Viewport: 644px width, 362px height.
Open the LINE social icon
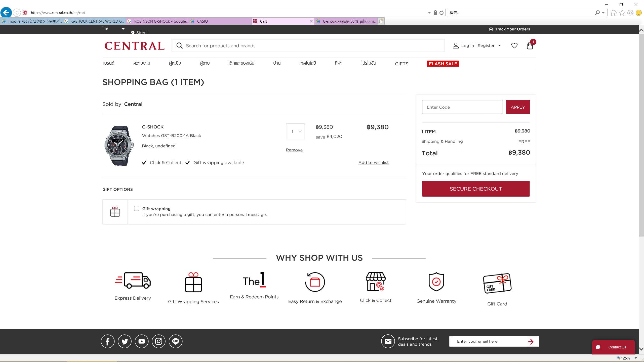click(x=176, y=341)
